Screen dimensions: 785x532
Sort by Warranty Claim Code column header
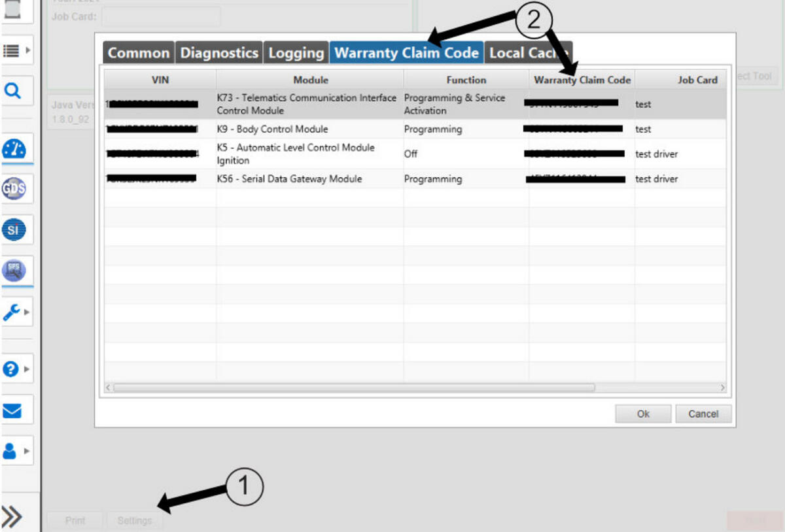point(582,80)
